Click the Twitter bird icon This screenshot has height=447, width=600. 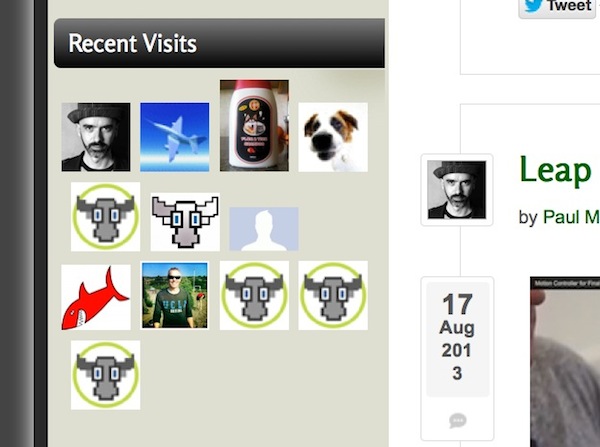[x=533, y=6]
